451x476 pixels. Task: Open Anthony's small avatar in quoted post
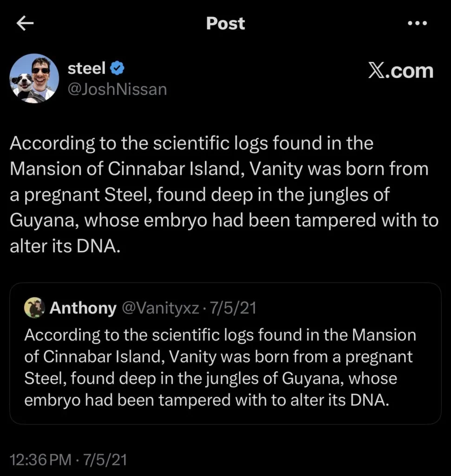pyautogui.click(x=34, y=308)
